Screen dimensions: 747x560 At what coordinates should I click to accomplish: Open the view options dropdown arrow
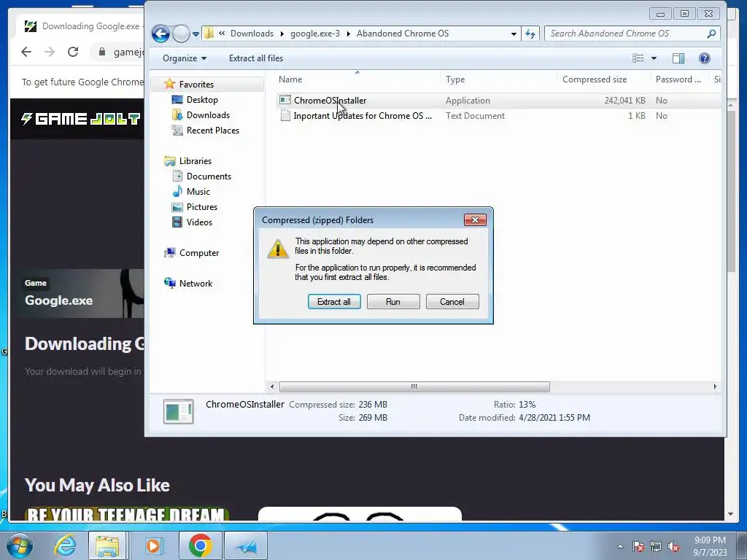click(x=654, y=58)
